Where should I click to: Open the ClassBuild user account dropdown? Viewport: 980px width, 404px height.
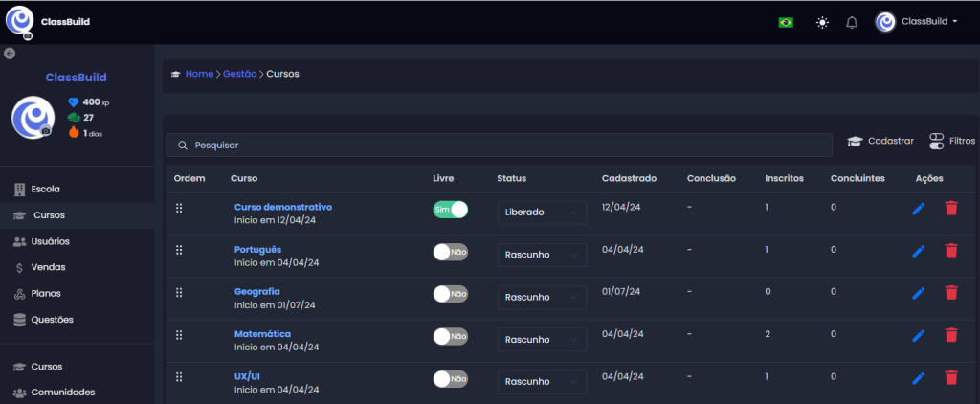tap(916, 22)
